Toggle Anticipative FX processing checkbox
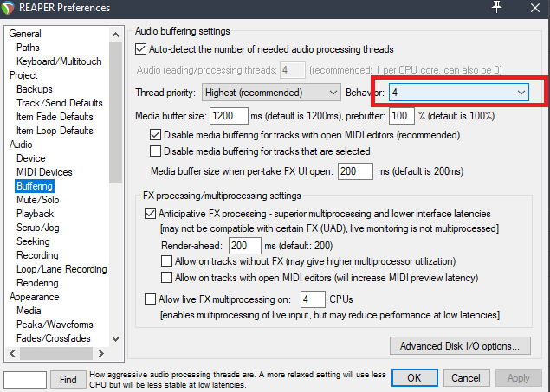Image resolution: width=550 pixels, height=392 pixels. pyautogui.click(x=150, y=214)
